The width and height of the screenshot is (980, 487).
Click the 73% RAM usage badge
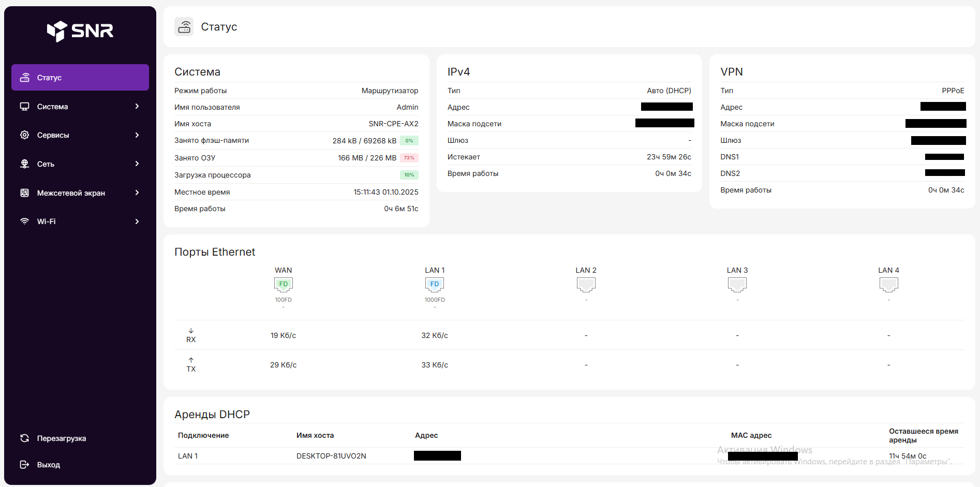[409, 158]
